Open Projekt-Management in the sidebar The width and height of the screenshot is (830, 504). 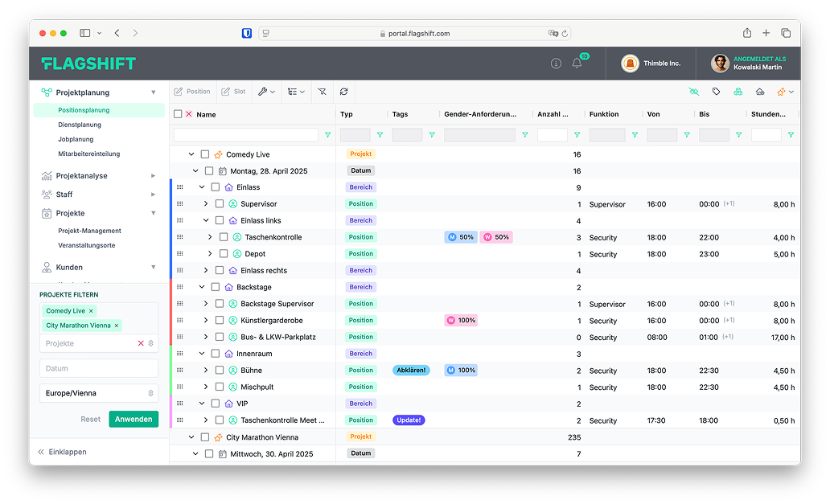pyautogui.click(x=89, y=231)
